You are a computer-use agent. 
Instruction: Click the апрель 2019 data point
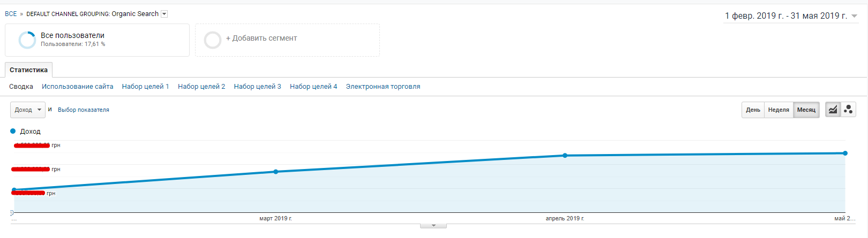[x=565, y=156]
